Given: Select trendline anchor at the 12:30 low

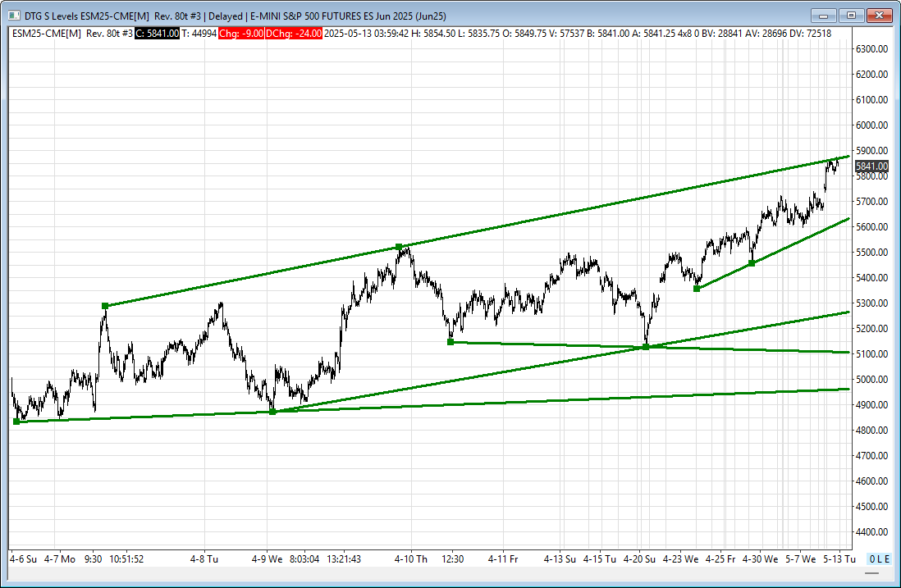Looking at the screenshot, I should coord(450,342).
